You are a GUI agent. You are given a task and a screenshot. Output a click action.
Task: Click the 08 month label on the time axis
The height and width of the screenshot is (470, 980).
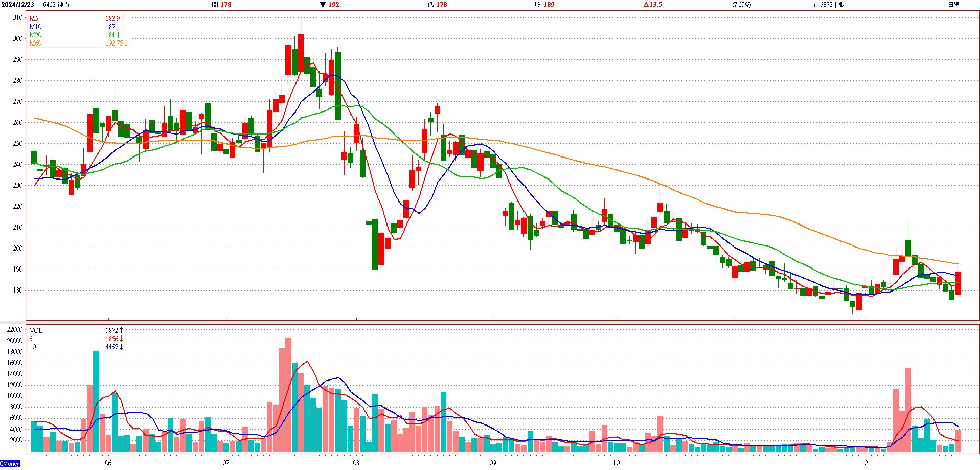click(x=356, y=463)
